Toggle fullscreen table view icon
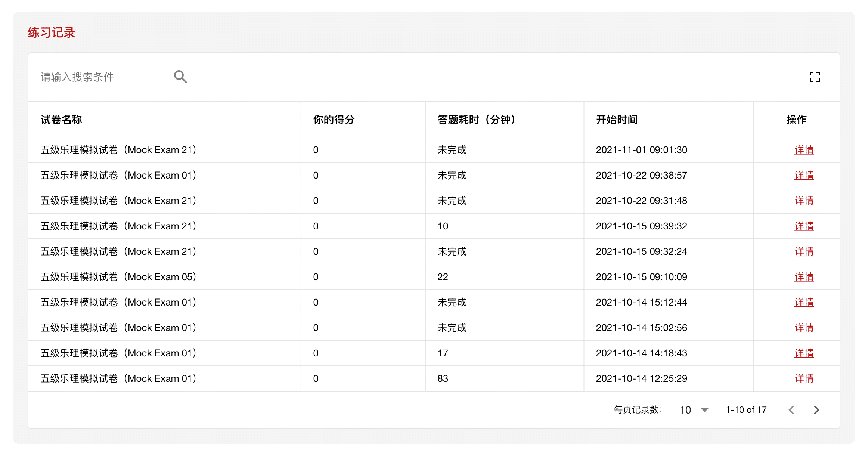The height and width of the screenshot is (458, 868). coord(815,77)
